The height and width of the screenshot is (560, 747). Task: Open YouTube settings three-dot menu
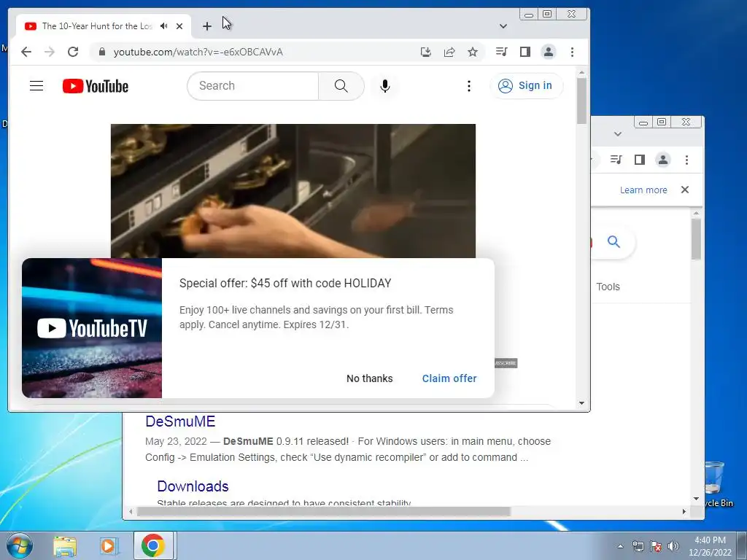pyautogui.click(x=469, y=86)
